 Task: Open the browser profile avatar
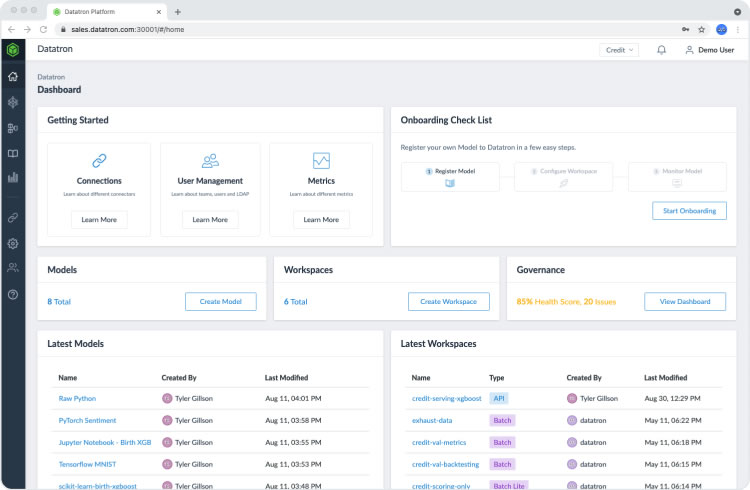[x=721, y=30]
